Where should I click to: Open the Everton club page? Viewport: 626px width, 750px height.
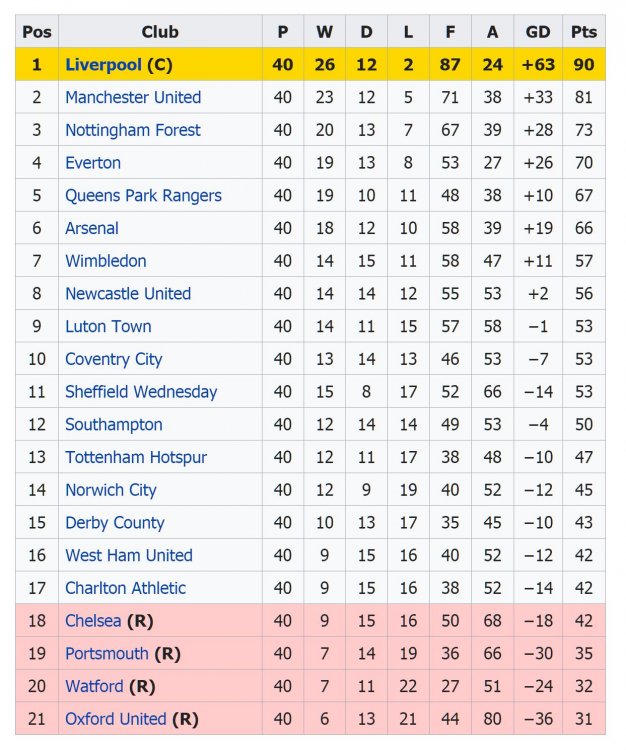[93, 163]
